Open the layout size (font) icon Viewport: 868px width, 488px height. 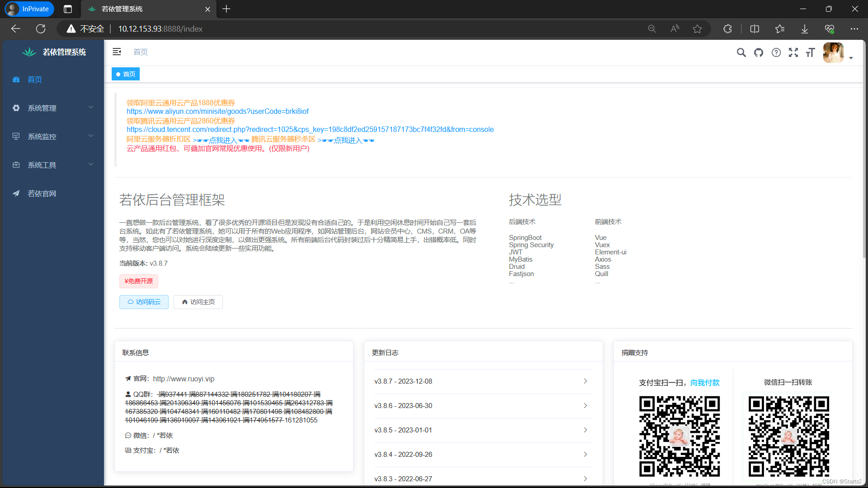click(x=811, y=52)
